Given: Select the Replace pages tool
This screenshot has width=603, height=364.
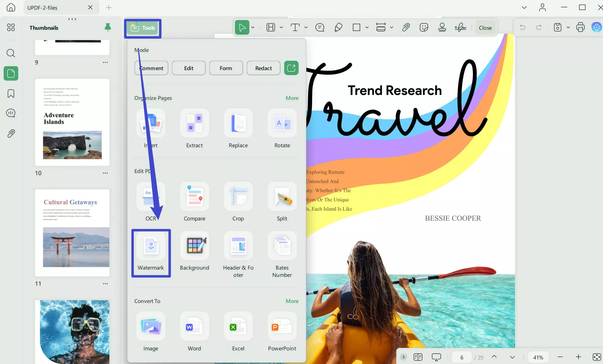Looking at the screenshot, I should [238, 129].
